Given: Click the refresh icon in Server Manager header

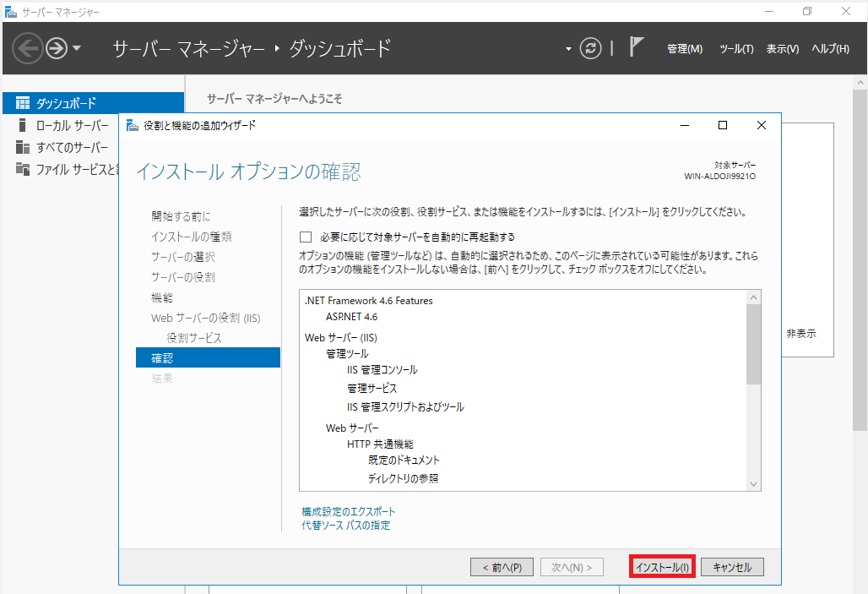Looking at the screenshot, I should (x=590, y=48).
